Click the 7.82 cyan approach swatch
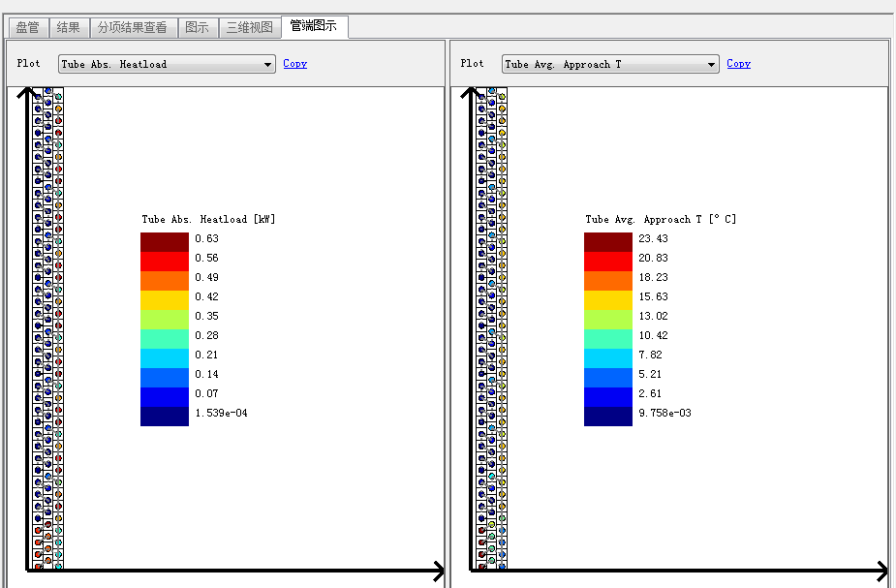The image size is (896, 588). pyautogui.click(x=608, y=358)
